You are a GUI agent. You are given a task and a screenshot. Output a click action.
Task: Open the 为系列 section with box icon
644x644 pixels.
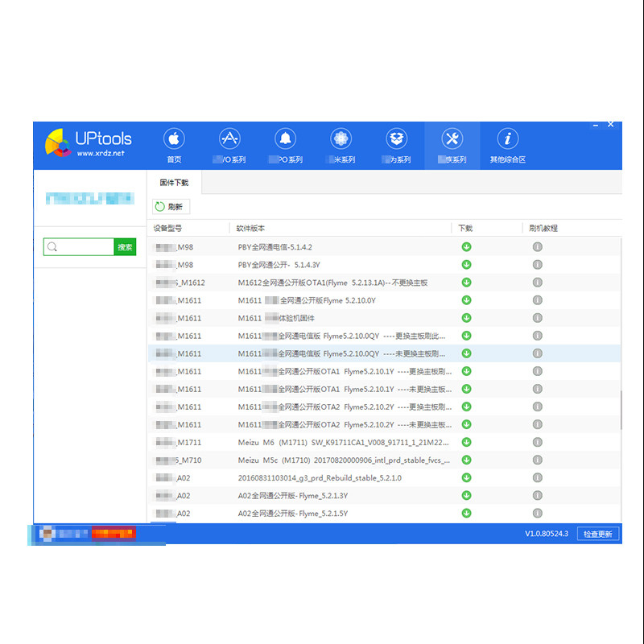[x=396, y=146]
